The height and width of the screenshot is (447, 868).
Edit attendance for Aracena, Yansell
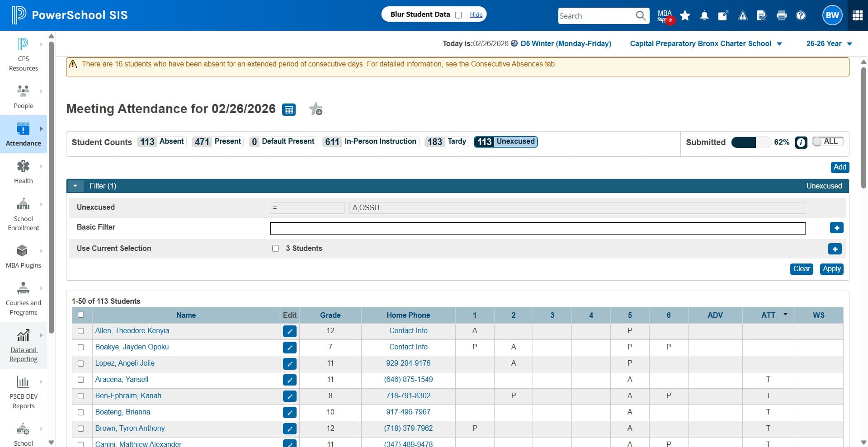pyautogui.click(x=290, y=380)
